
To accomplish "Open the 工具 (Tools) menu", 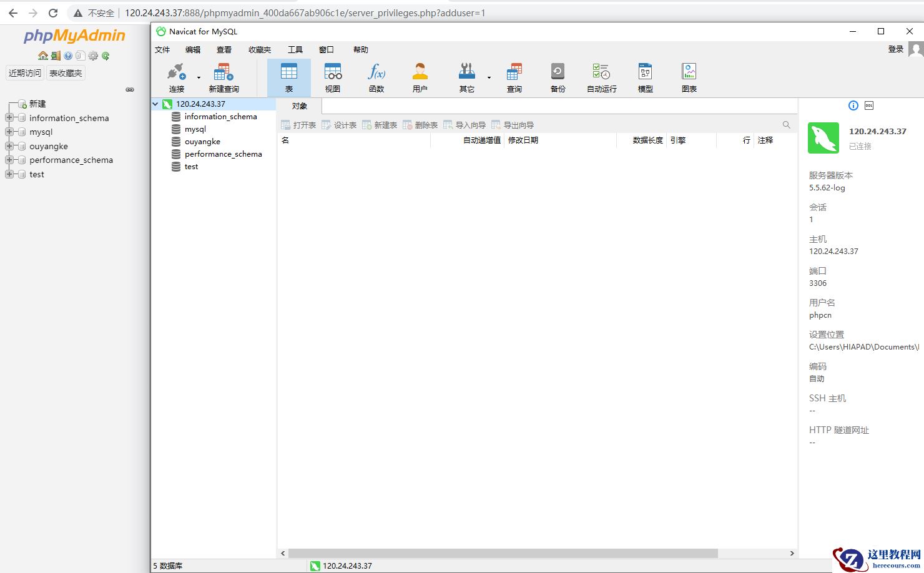I will (x=295, y=50).
